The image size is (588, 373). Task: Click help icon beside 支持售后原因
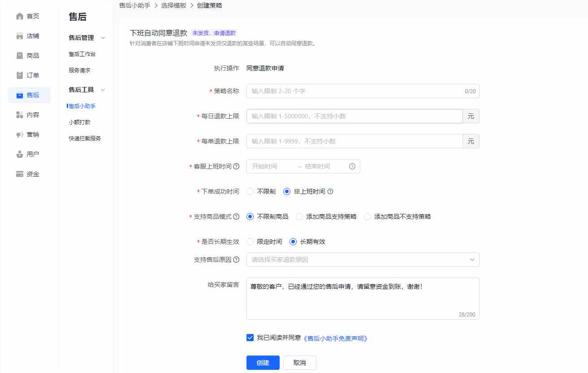pos(236,260)
